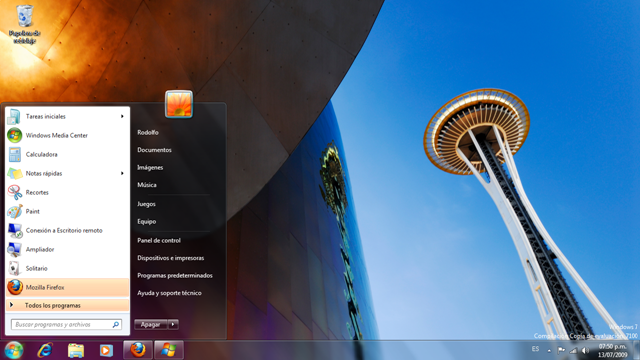The image size is (640, 360).
Task: Click the Apagar shutdown button
Action: [151, 324]
